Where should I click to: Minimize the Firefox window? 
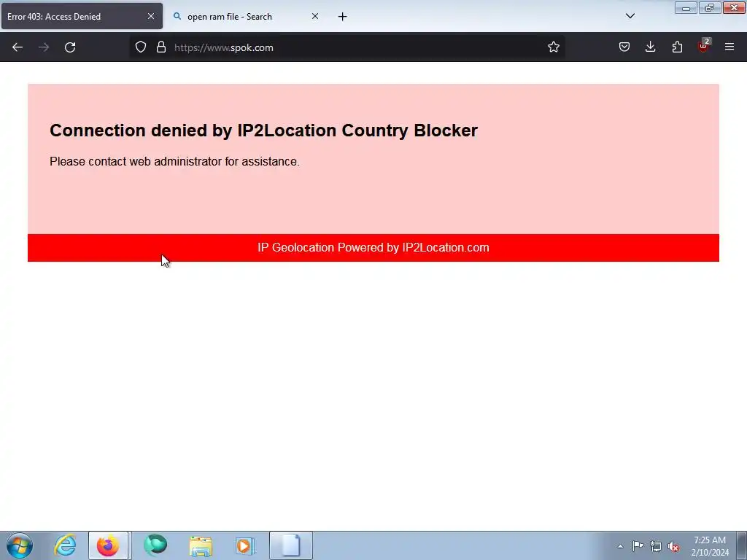point(686,7)
